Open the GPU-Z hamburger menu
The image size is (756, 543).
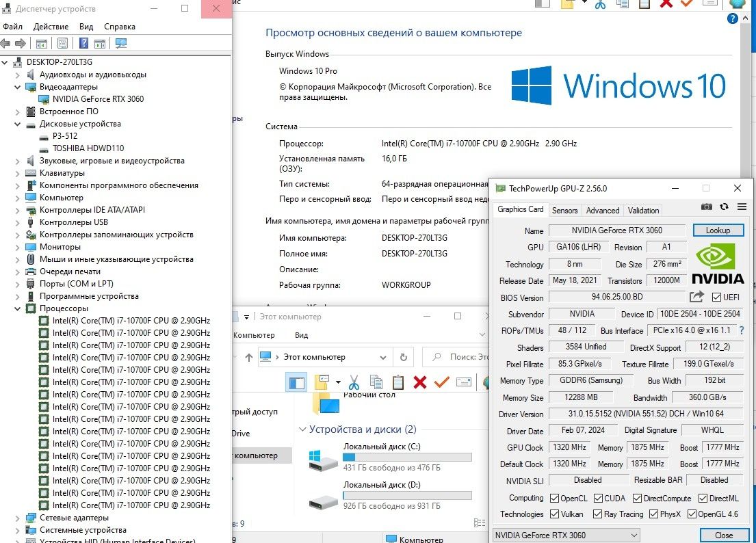(742, 207)
